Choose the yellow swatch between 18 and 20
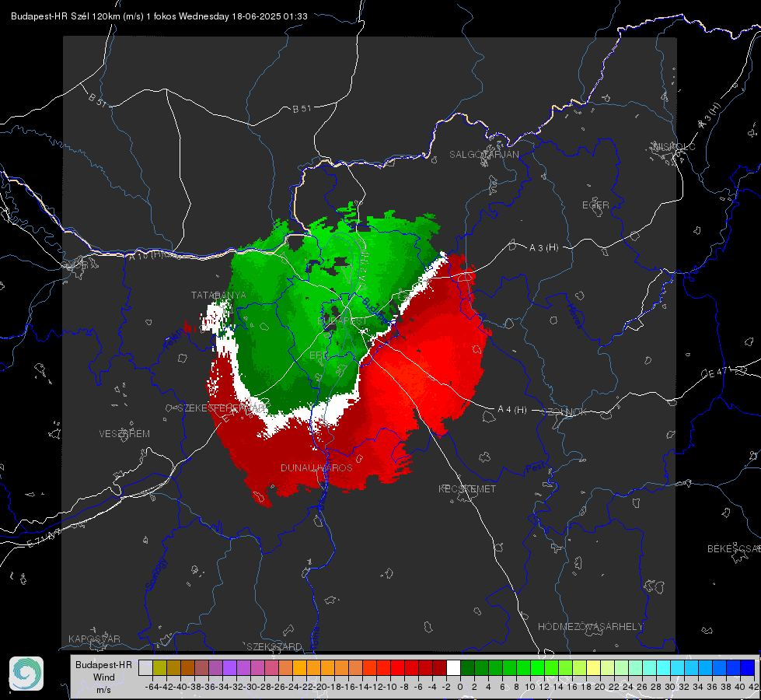 (593, 667)
